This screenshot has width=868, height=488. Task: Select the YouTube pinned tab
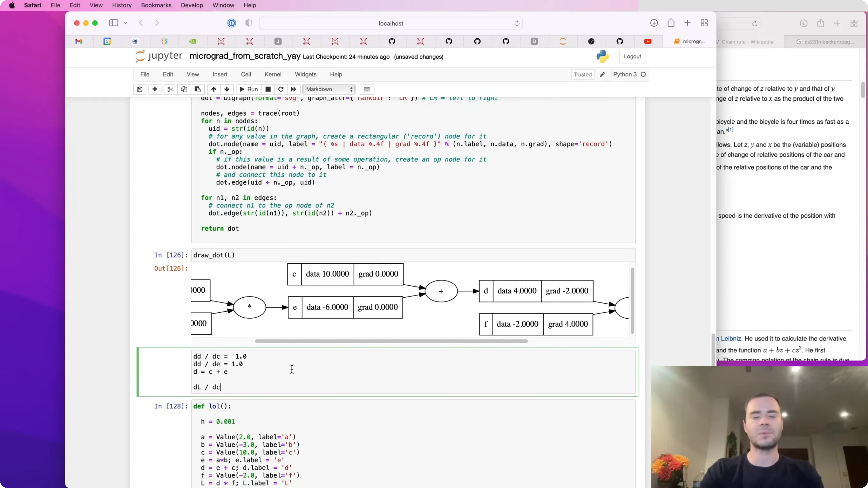(648, 41)
